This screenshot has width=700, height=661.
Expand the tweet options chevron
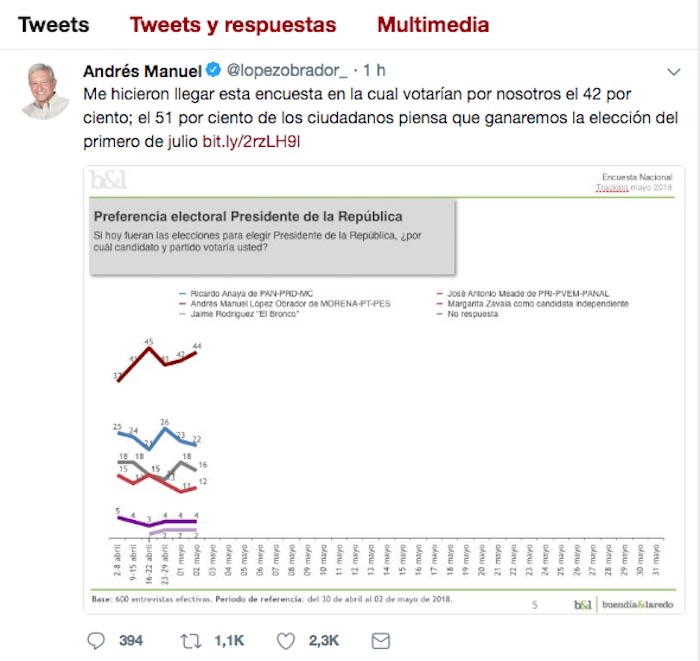674,72
